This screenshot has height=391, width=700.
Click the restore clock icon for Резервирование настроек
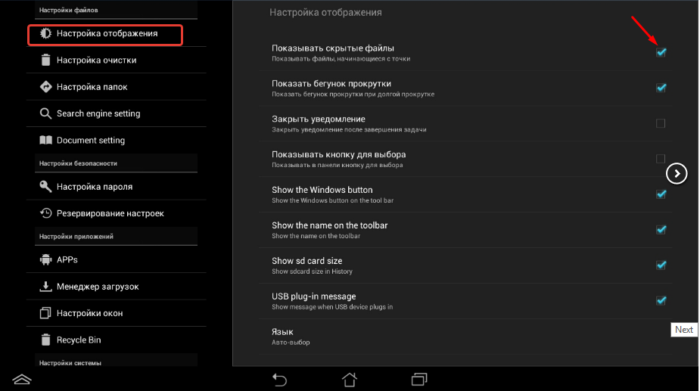46,213
